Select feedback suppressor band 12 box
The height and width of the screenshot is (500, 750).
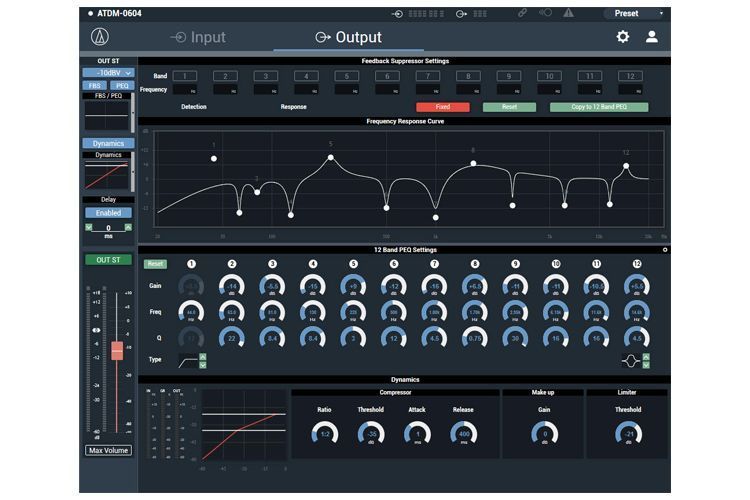pos(630,76)
